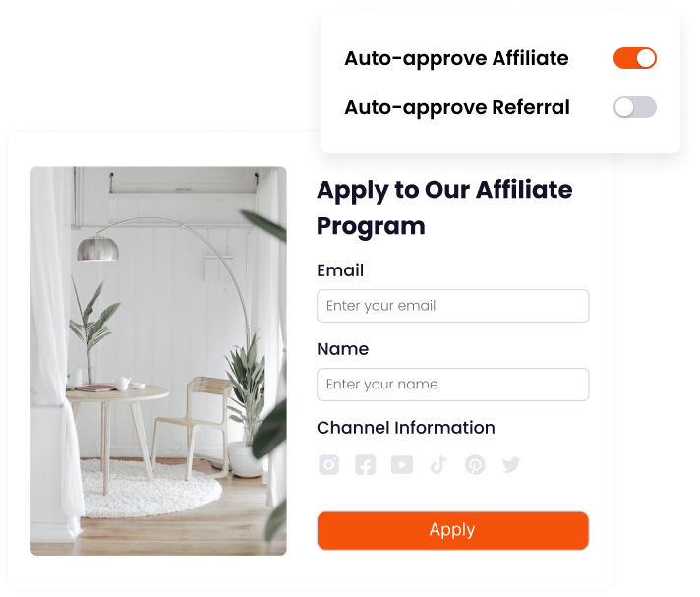Click the Twitter bird icon
The width and height of the screenshot is (700, 597).
511,465
